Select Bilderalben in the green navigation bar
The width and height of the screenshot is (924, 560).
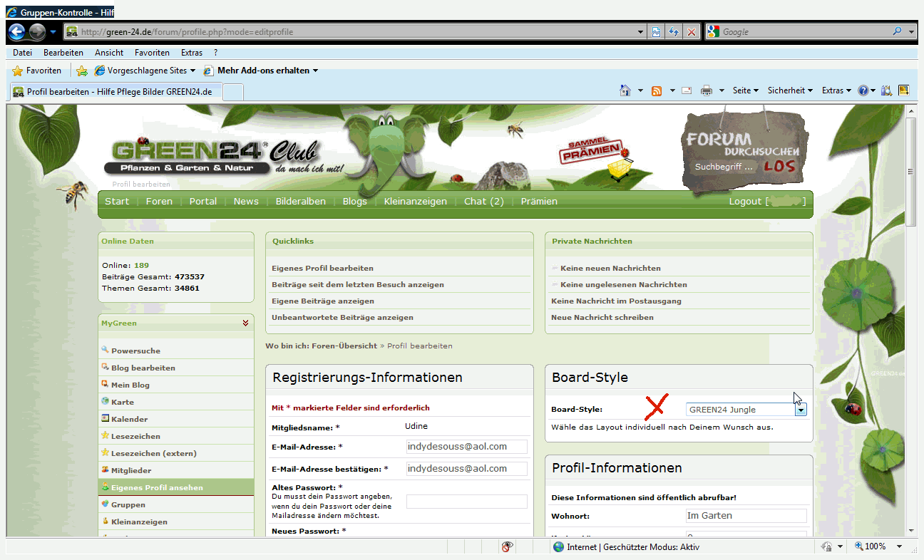click(x=300, y=202)
